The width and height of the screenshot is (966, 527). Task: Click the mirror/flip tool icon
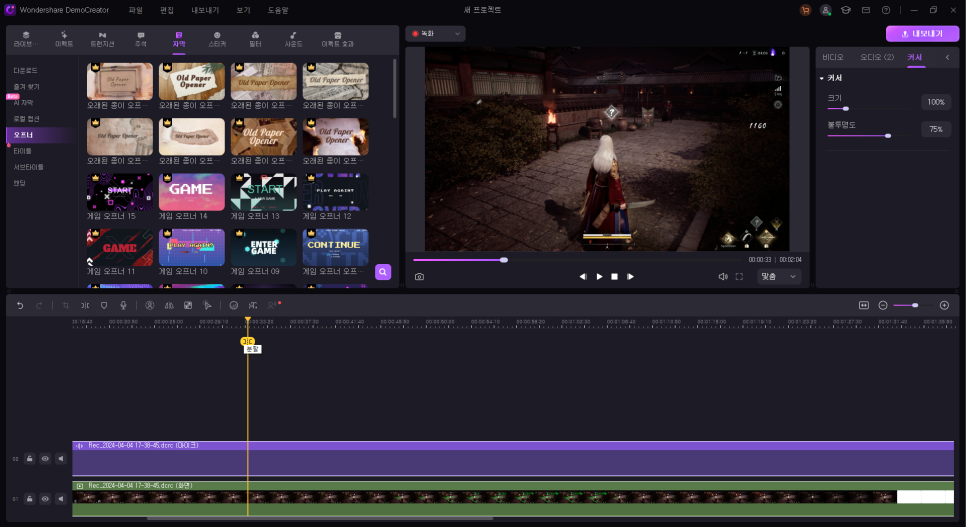[169, 305]
